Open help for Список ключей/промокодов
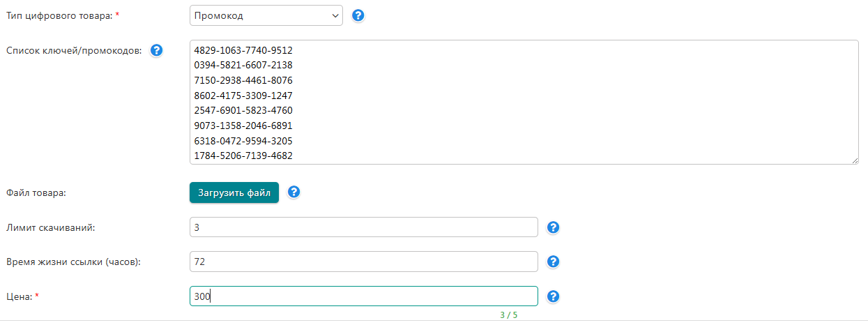This screenshot has height=325, width=868. [x=156, y=50]
